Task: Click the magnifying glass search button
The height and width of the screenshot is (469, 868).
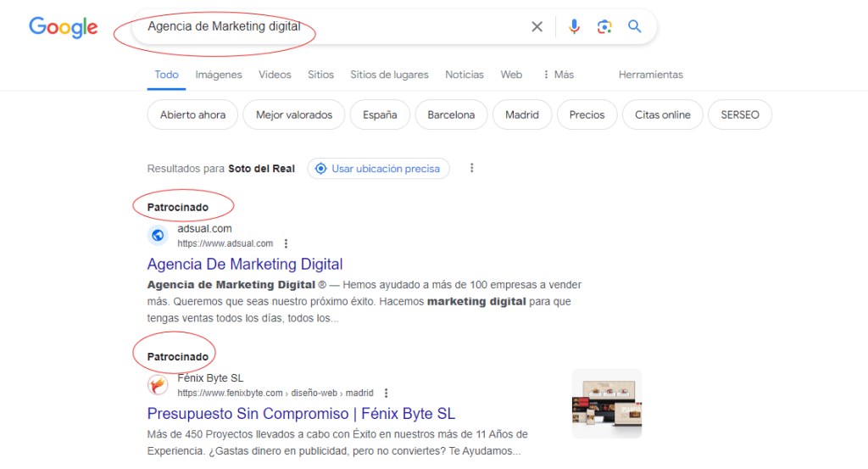Action: [634, 26]
